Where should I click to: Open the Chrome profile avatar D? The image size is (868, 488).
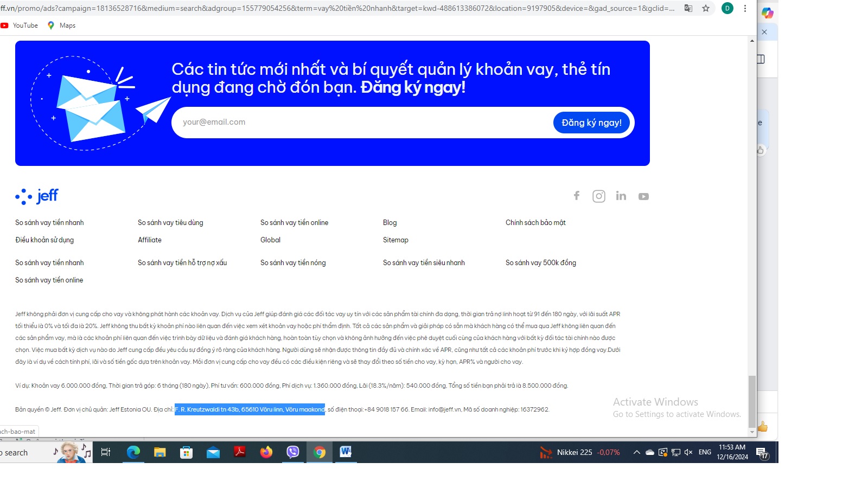point(727,8)
